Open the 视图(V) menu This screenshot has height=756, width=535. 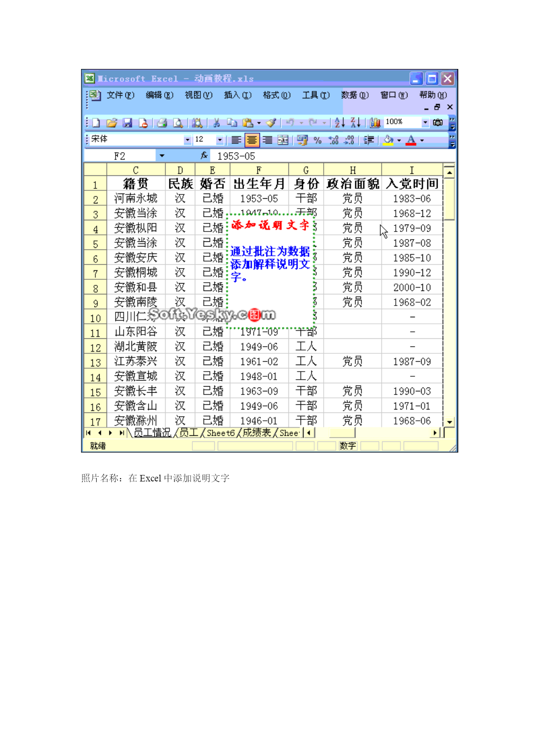pyautogui.click(x=199, y=95)
